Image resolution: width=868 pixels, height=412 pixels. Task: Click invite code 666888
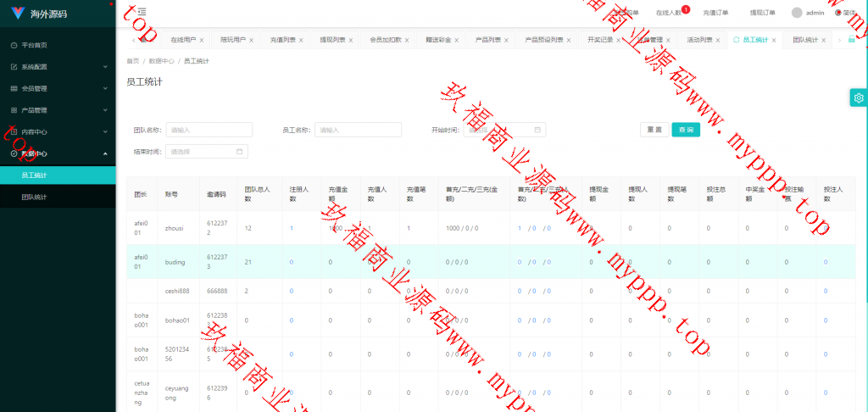point(217,291)
